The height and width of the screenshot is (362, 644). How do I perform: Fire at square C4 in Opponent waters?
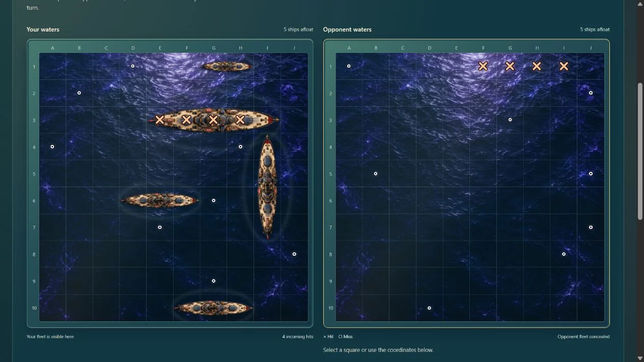pos(403,147)
